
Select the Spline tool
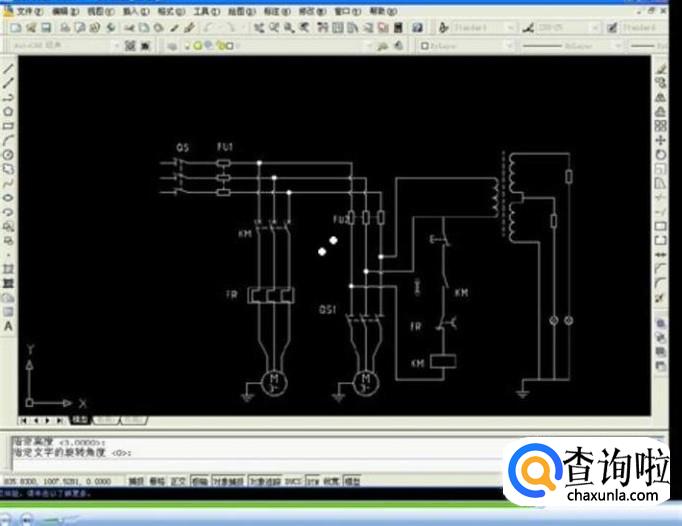[8, 183]
